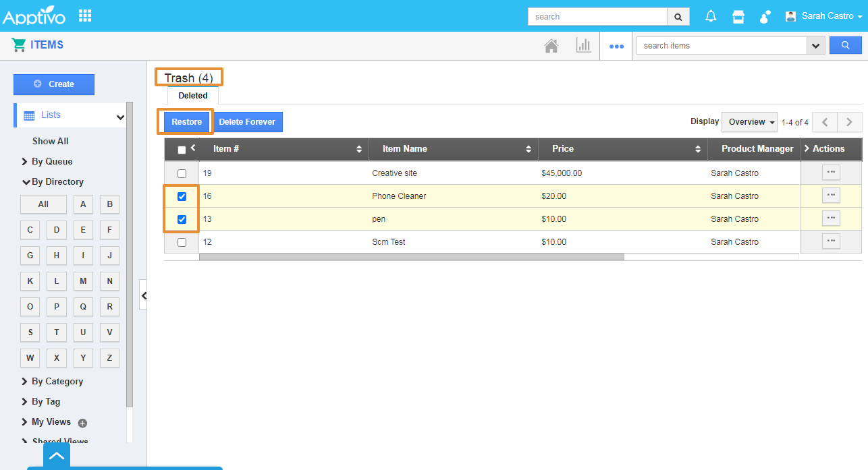This screenshot has height=470, width=868.
Task: Uncheck the Phone Cleaner row checkbox
Action: (182, 196)
